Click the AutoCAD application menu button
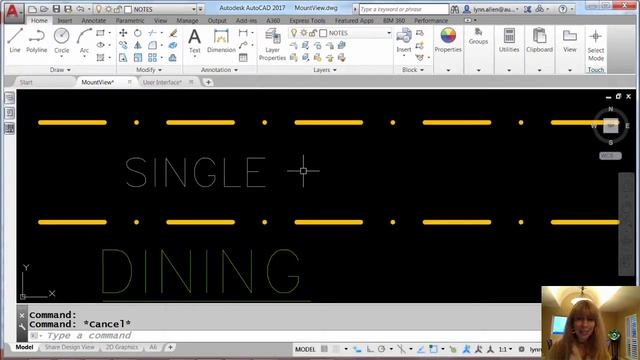This screenshot has height=360, width=640. (x=13, y=12)
